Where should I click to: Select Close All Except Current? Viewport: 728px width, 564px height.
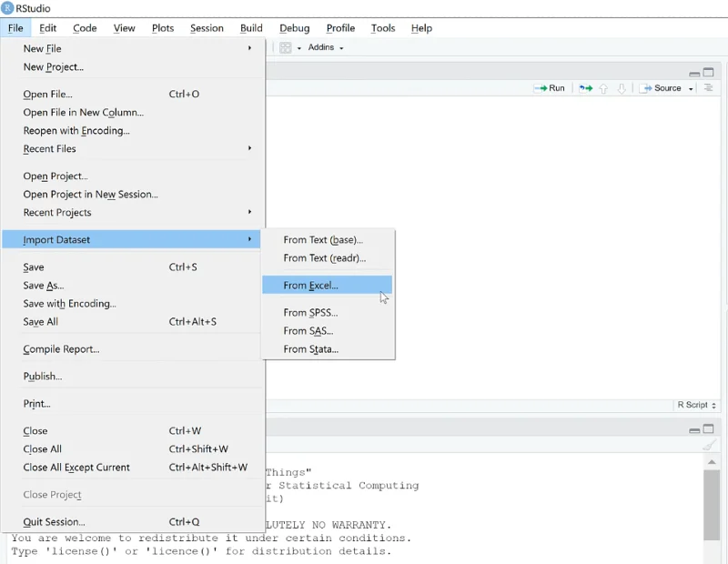(x=131, y=467)
